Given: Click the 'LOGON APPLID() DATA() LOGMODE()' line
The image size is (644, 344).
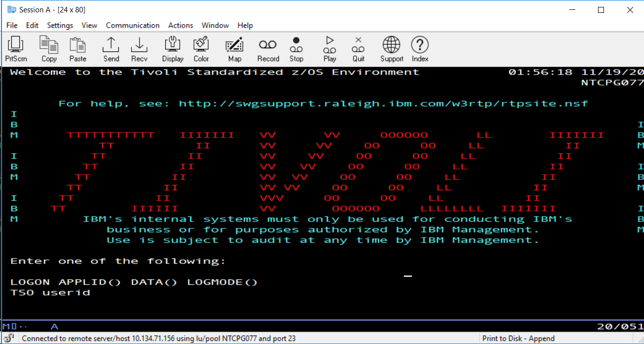Looking at the screenshot, I should point(134,282).
